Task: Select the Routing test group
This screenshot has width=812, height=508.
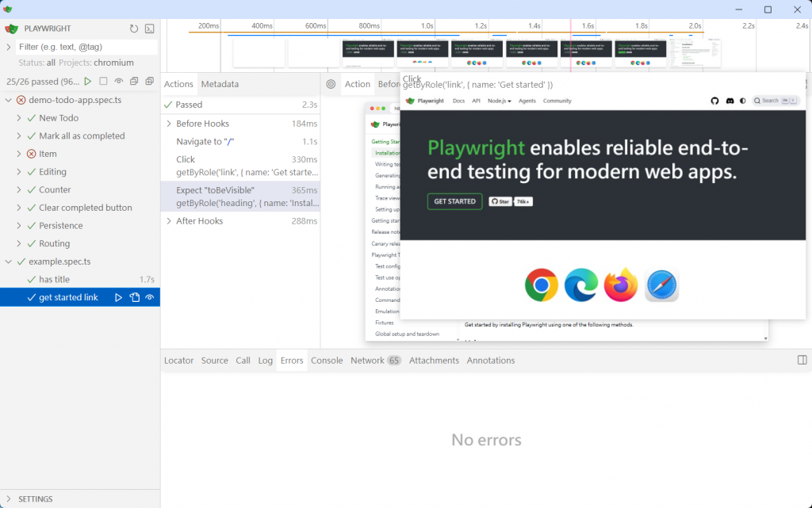Action: [80, 243]
